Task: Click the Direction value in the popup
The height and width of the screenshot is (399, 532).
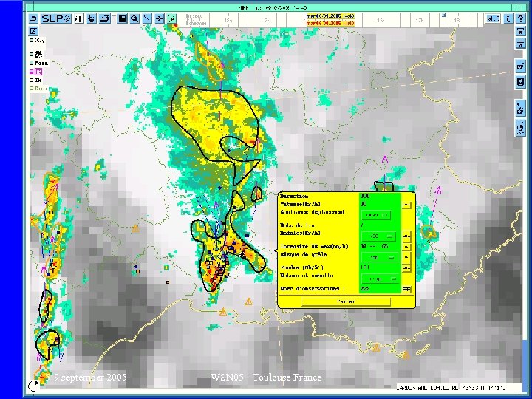Action: pyautogui.click(x=365, y=196)
